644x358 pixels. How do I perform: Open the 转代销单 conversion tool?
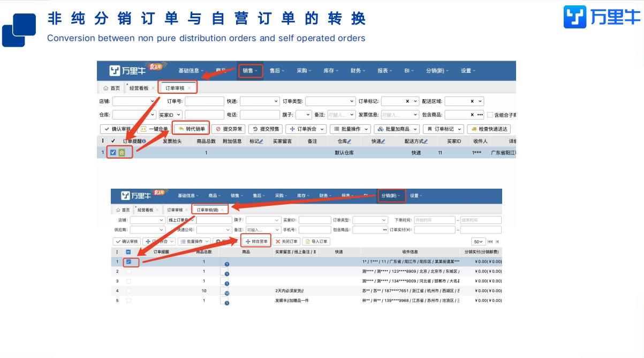tap(192, 129)
